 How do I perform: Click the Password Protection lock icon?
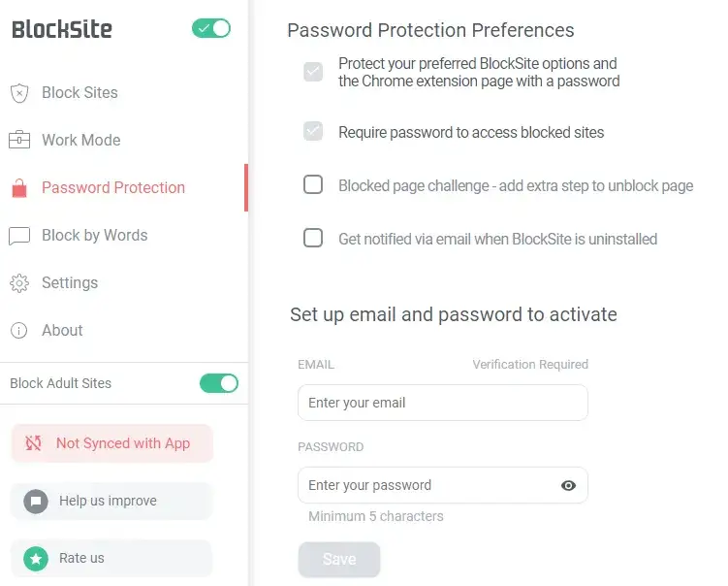(18, 188)
